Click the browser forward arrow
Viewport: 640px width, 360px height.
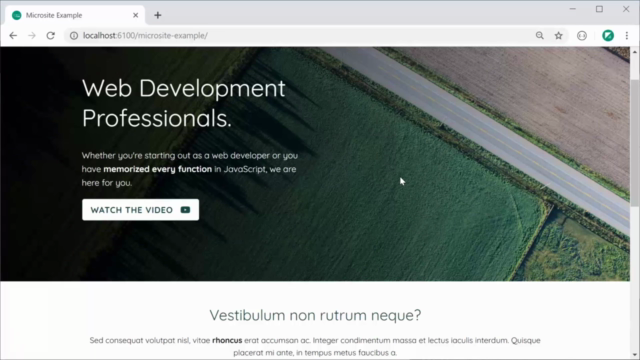coord(32,36)
